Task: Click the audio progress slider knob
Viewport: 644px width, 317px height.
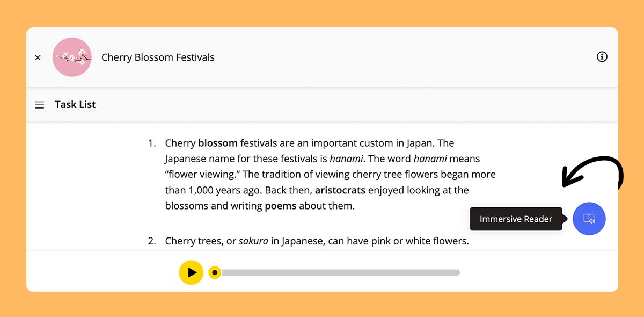Action: coord(215,272)
